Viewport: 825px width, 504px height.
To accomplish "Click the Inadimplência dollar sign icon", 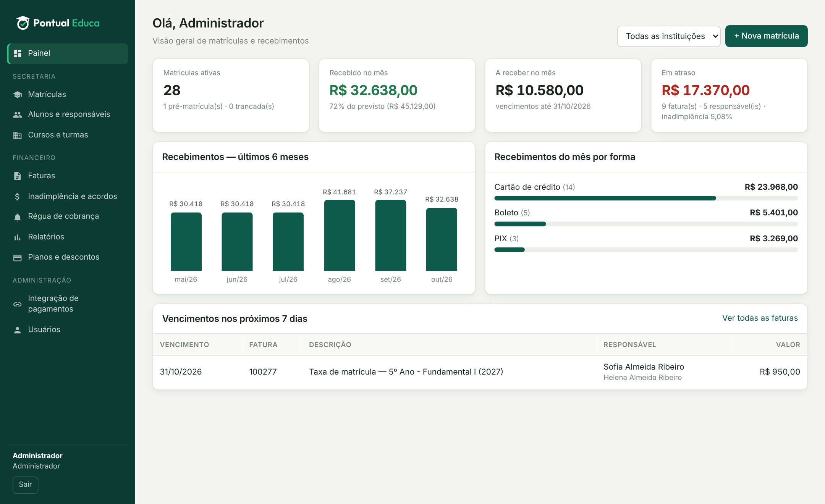I will coord(17,197).
